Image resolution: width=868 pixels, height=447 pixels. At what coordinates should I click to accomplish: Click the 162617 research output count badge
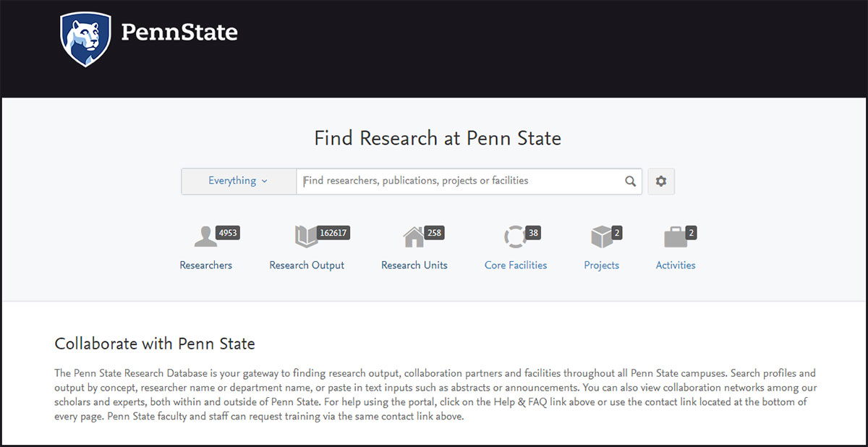[333, 233]
